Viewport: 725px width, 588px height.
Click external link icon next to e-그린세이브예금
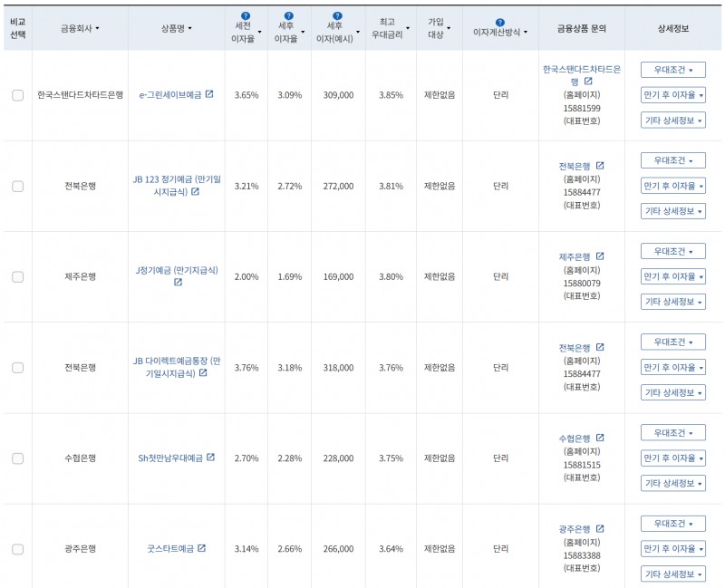(x=209, y=94)
